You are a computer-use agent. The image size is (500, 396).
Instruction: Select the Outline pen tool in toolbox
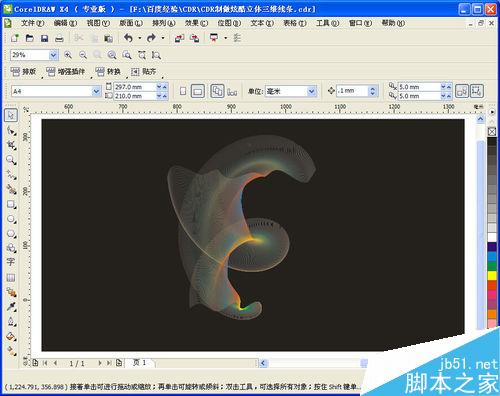coord(11,322)
